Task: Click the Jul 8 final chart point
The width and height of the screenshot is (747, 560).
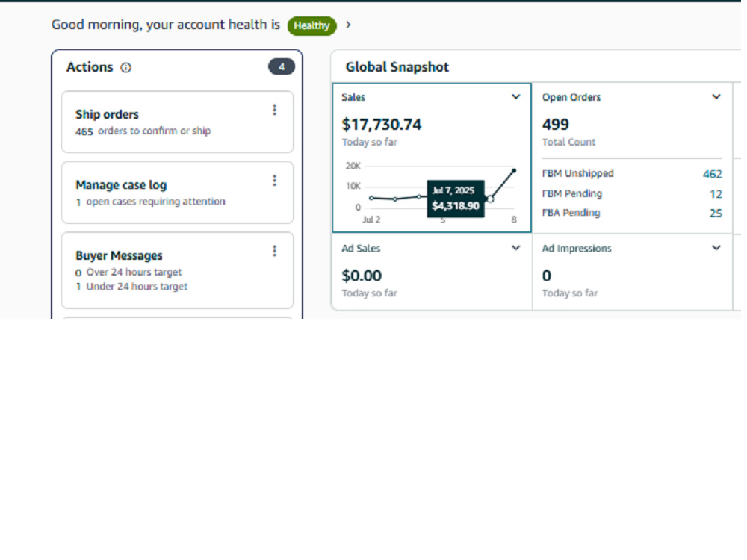Action: click(x=514, y=170)
